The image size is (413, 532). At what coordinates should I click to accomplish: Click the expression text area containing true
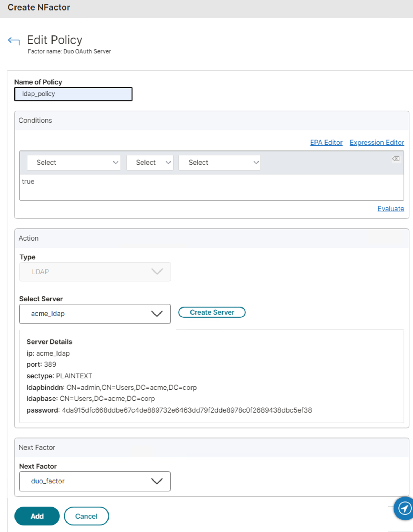coord(211,187)
